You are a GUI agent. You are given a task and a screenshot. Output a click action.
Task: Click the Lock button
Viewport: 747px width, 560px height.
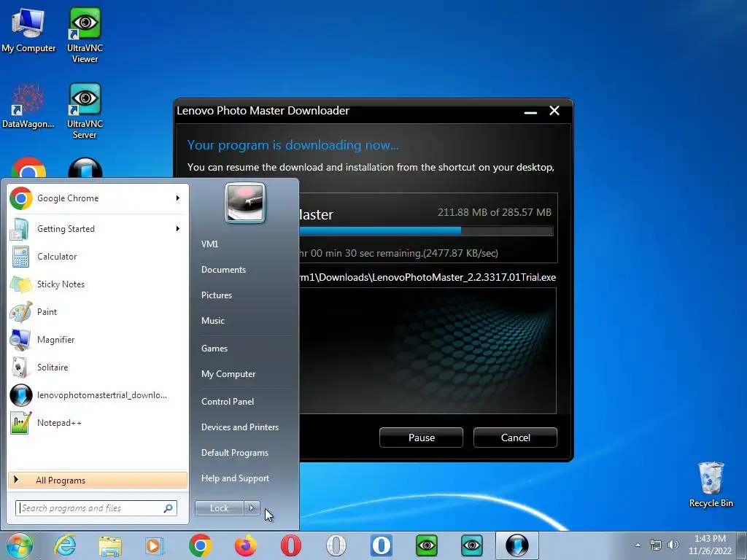(x=219, y=508)
